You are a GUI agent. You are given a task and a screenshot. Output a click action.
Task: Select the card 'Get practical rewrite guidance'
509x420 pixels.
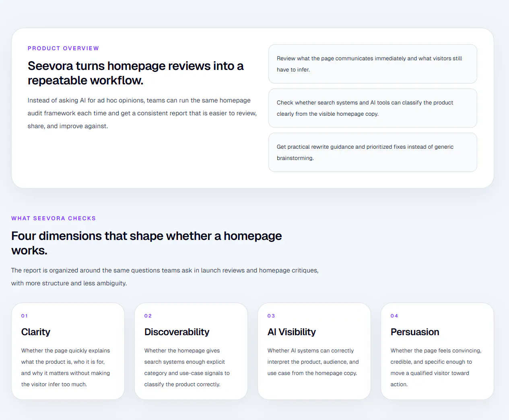(373, 152)
